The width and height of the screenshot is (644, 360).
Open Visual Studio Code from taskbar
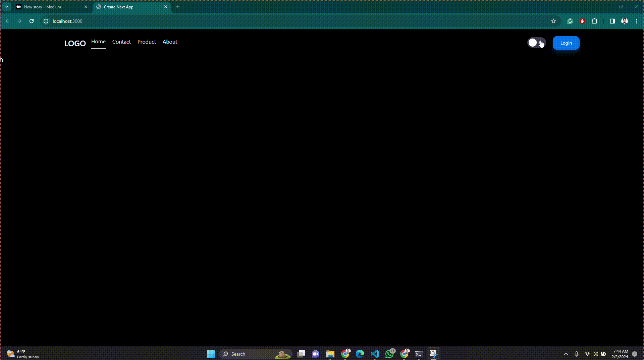(375, 354)
